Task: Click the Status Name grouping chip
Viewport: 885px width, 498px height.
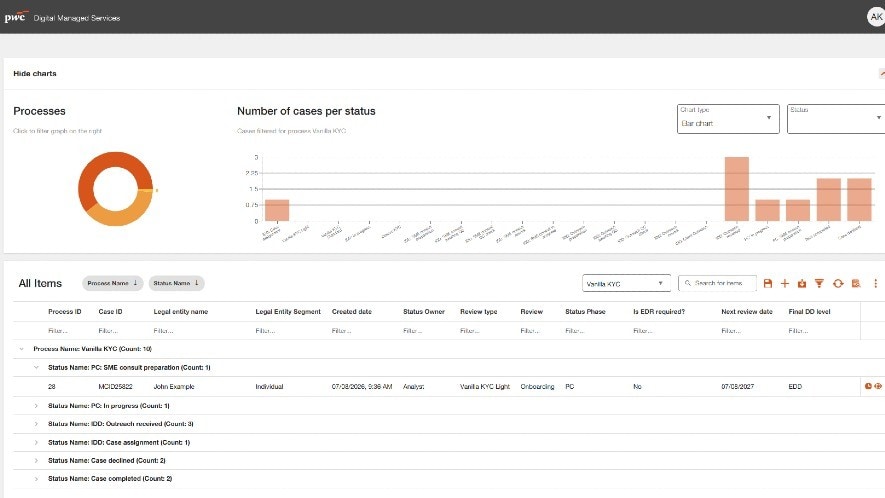Action: [176, 283]
